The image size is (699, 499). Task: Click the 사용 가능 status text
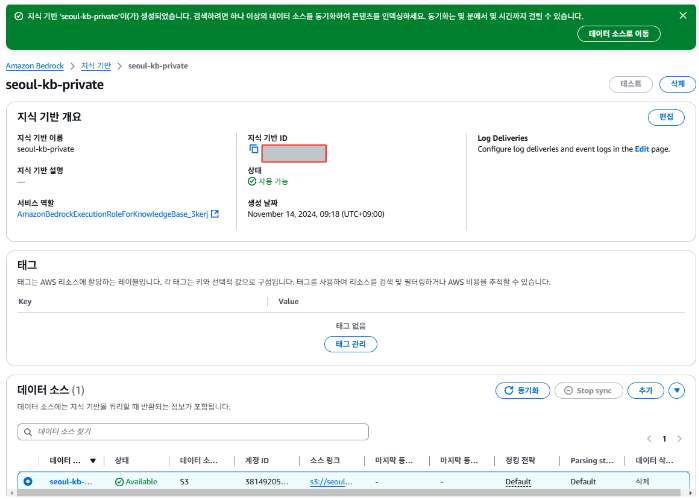(x=268, y=181)
